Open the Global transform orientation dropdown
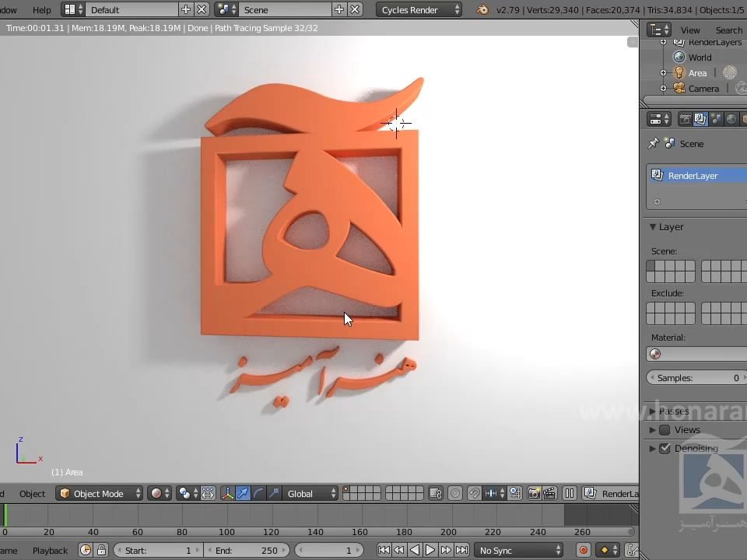 coord(310,493)
